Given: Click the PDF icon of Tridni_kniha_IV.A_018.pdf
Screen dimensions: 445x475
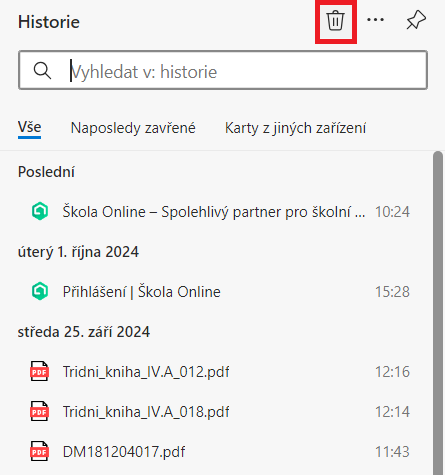Looking at the screenshot, I should click(40, 411).
